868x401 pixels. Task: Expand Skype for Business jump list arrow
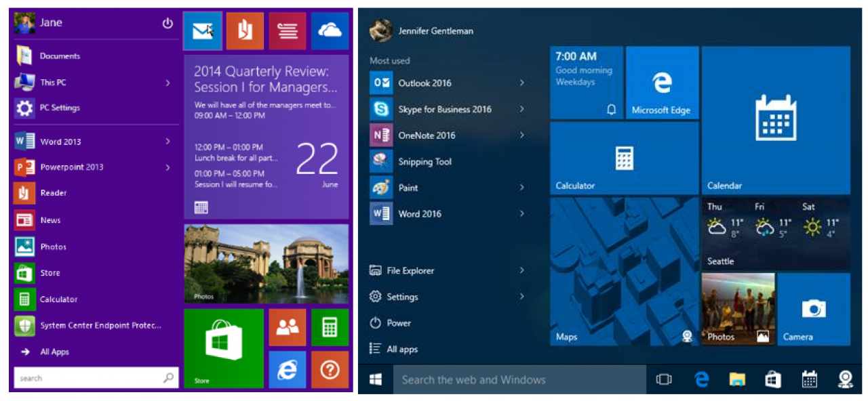(x=521, y=109)
